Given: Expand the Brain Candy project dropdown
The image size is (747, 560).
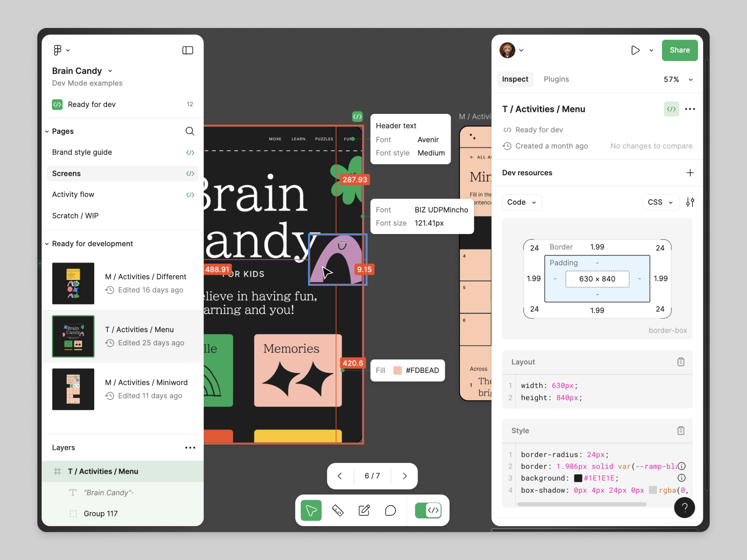Looking at the screenshot, I should click(x=113, y=71).
